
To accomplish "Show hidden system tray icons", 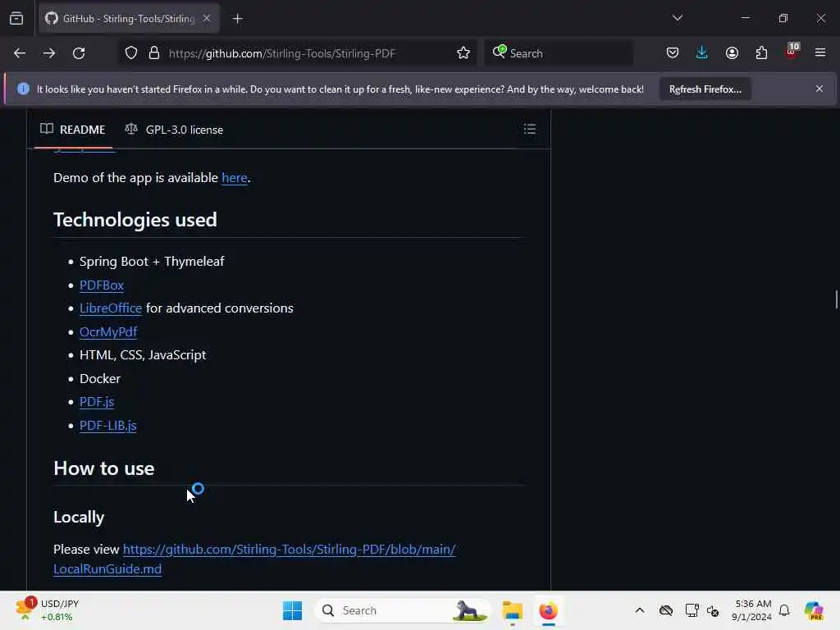I will [640, 610].
